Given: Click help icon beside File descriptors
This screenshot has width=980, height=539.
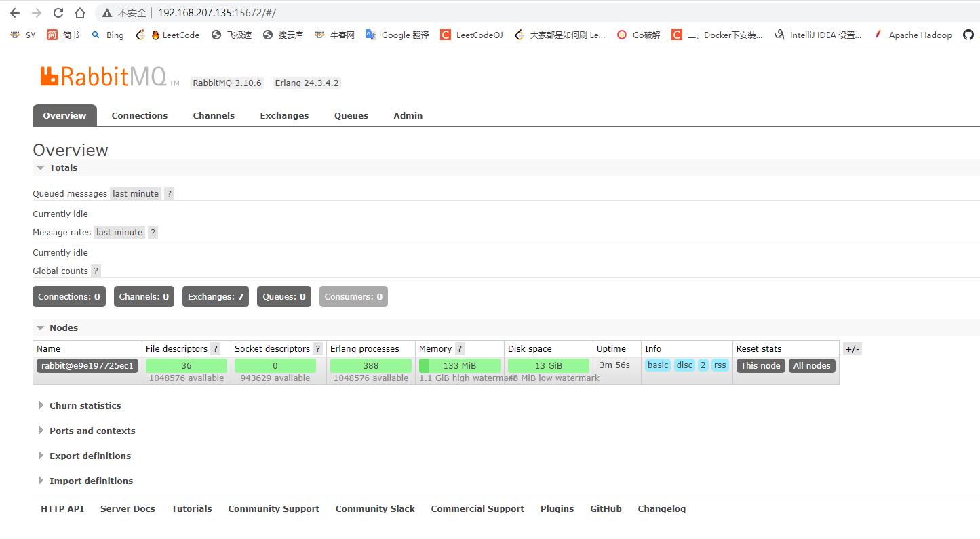Looking at the screenshot, I should pos(216,348).
